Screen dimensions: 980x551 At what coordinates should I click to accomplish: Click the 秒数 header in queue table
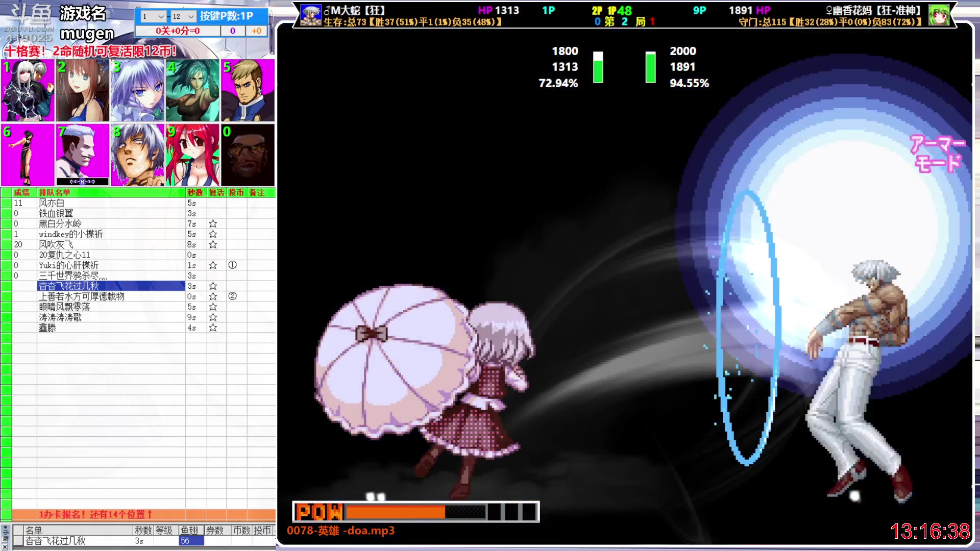pos(195,192)
